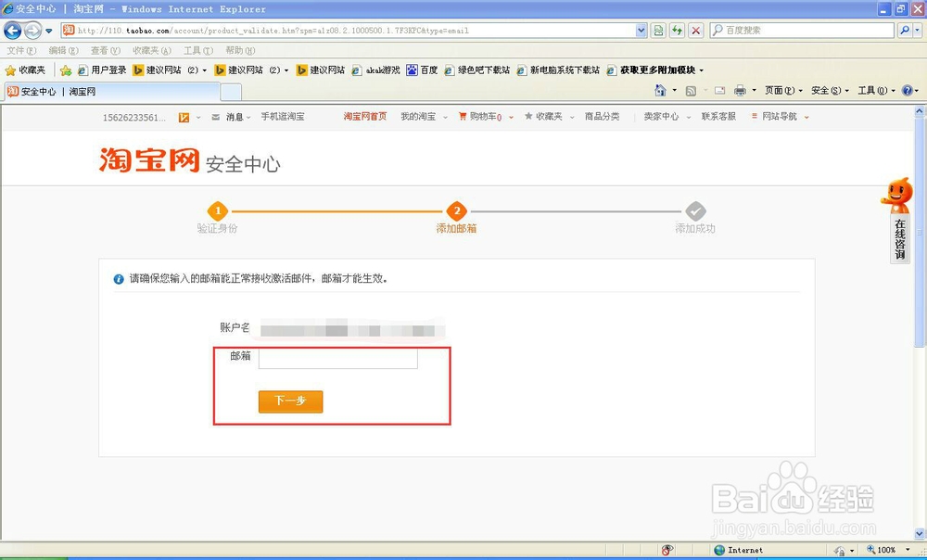Click the vertical scrollbar thumb
Screen dimensions: 927x560
[x=920, y=232]
